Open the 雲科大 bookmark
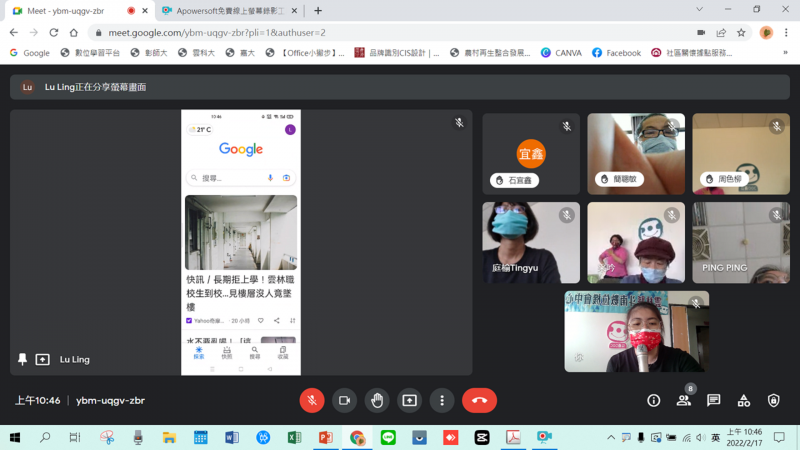The height and width of the screenshot is (450, 800). 196,53
